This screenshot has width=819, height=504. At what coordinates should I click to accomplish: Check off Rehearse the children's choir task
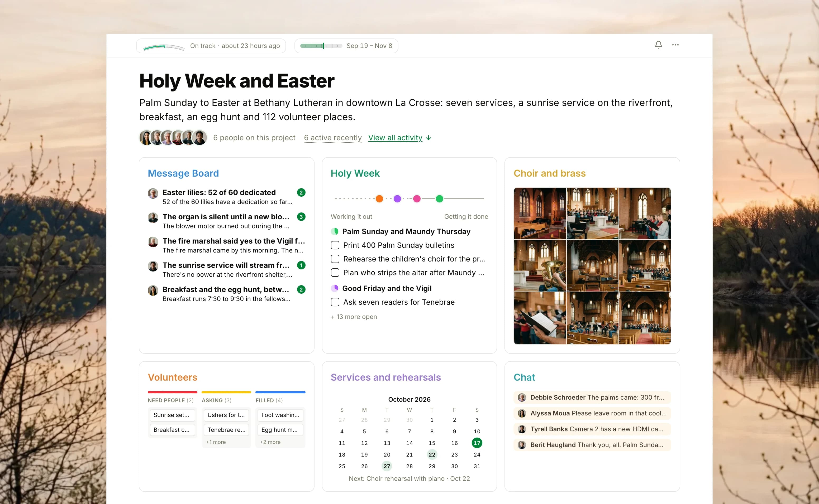(x=335, y=259)
